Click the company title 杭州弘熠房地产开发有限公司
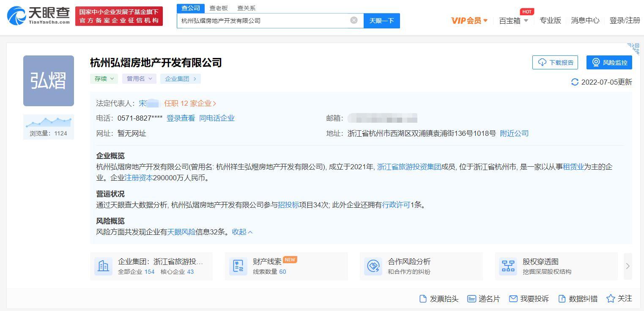 [x=156, y=63]
